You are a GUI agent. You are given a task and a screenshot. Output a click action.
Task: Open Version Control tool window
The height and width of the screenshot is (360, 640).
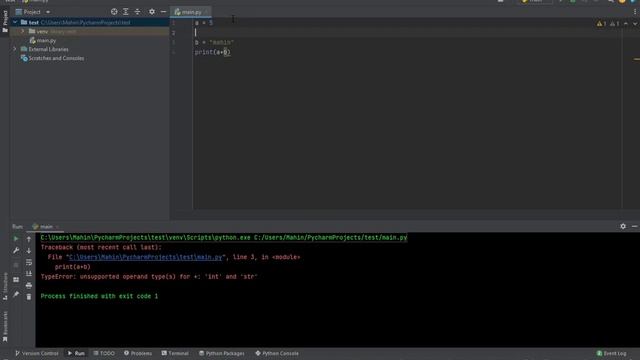[37, 353]
